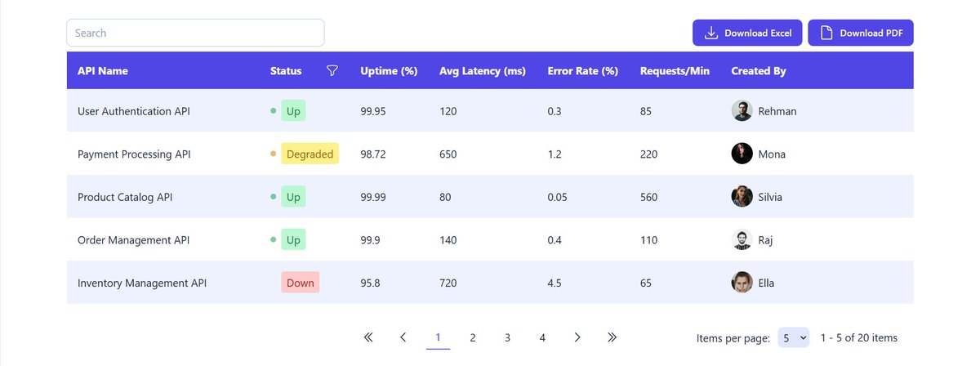Click uptime value 99.95
980x366 pixels.
click(x=373, y=111)
